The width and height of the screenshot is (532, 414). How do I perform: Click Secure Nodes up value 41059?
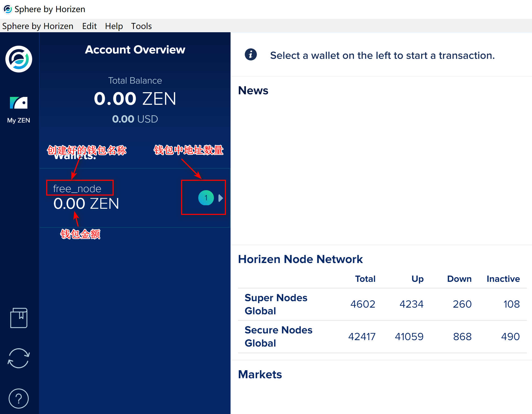pos(409,337)
